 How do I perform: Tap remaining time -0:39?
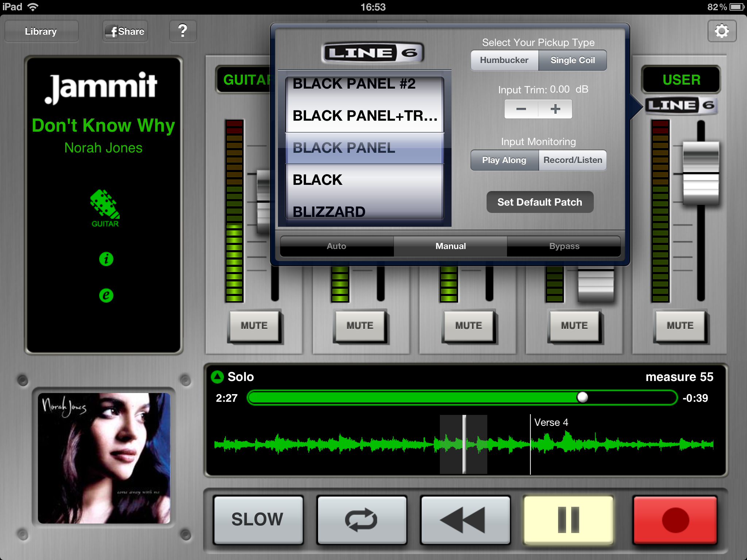(695, 398)
